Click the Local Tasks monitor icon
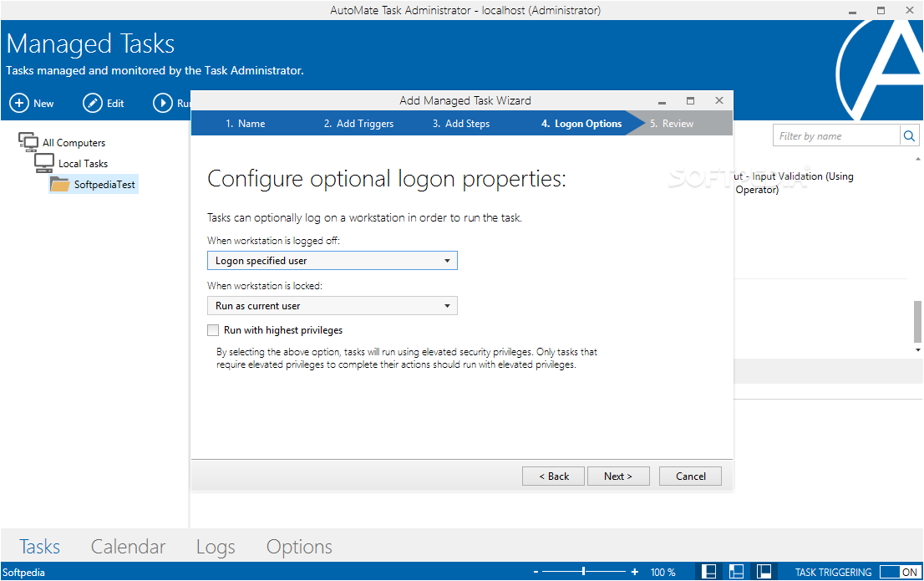Screen dimensions: 924x581 (x=44, y=163)
